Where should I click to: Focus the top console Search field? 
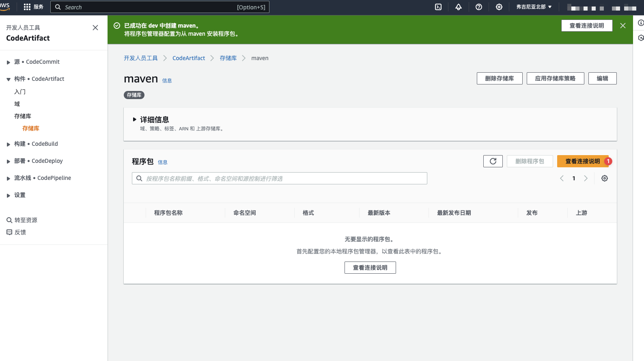click(x=160, y=7)
